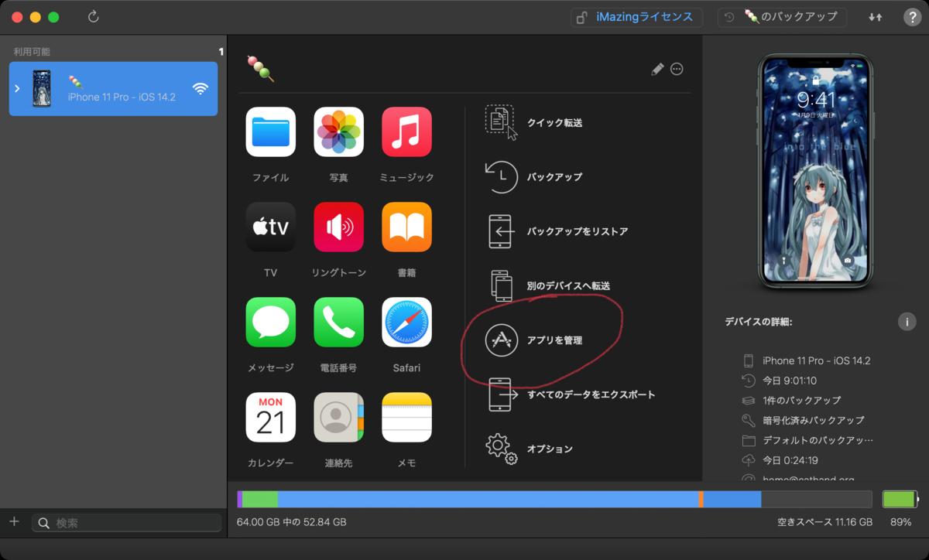This screenshot has height=560, width=929.
Task: Open the カレンダー (Calendar) icon
Action: point(270,417)
